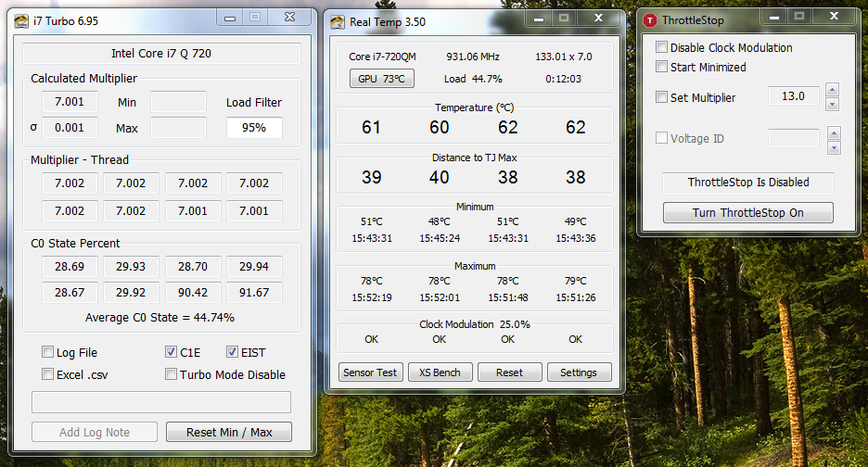868x467 pixels.
Task: Click the ThrottleStop red title bar icon
Action: pos(650,20)
